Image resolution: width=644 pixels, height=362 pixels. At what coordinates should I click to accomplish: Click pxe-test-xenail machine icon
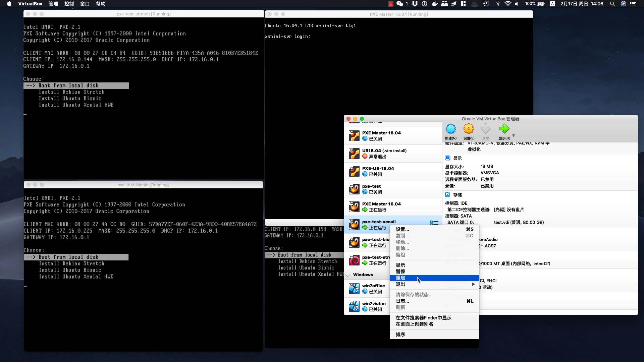[354, 225]
